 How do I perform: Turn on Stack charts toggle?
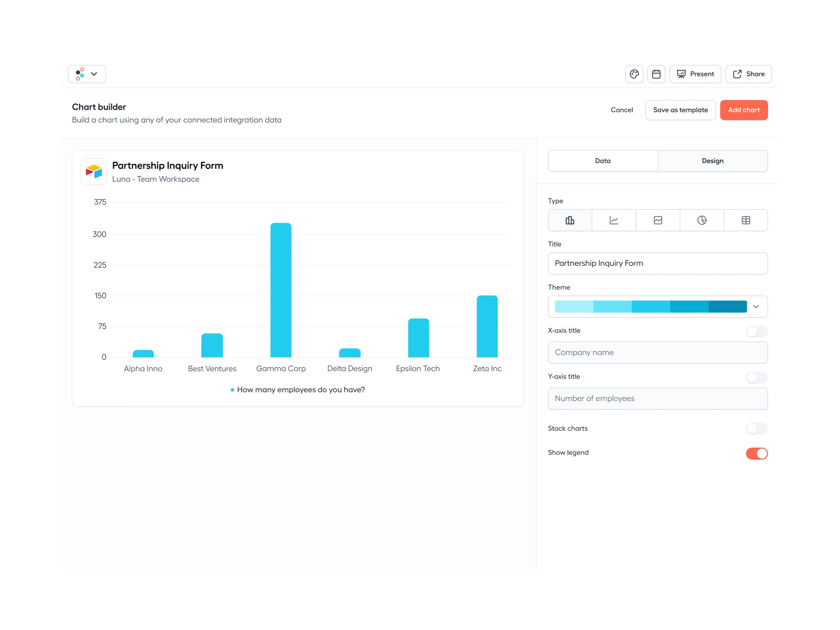[757, 429]
